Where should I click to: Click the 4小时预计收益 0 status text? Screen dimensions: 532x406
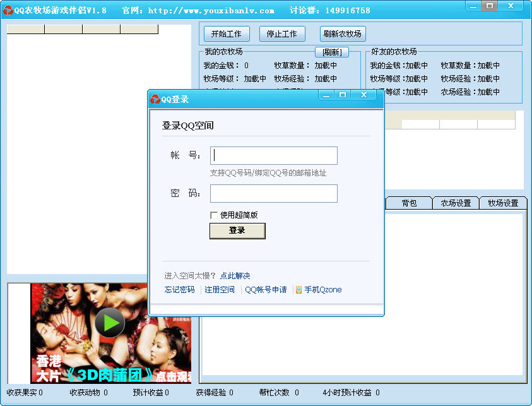[x=351, y=393]
